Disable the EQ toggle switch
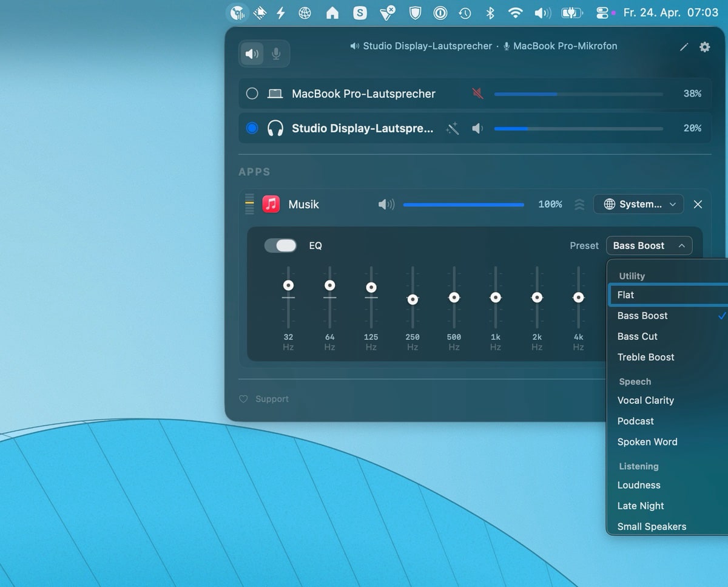 280,245
